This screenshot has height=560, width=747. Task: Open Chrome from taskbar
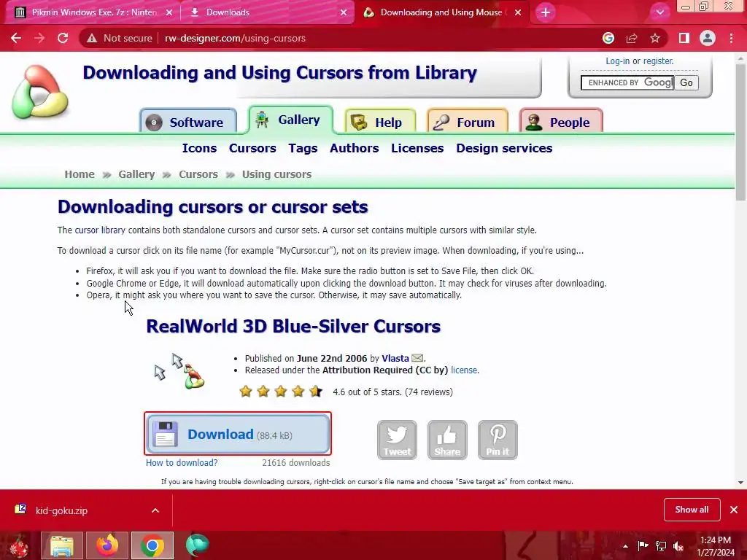click(152, 545)
